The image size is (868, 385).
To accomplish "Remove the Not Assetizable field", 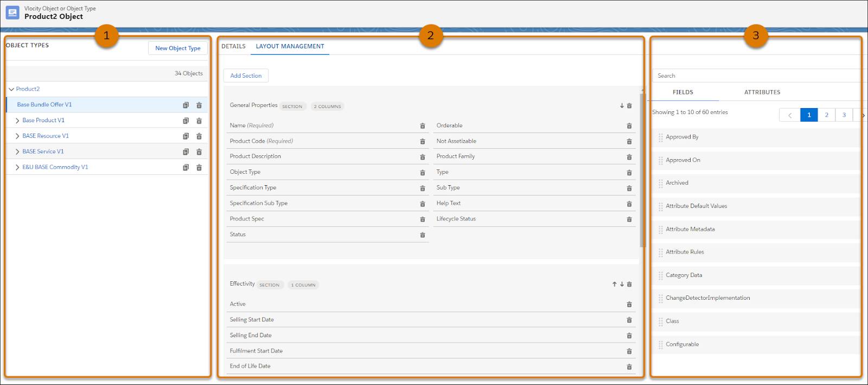I will (x=629, y=142).
